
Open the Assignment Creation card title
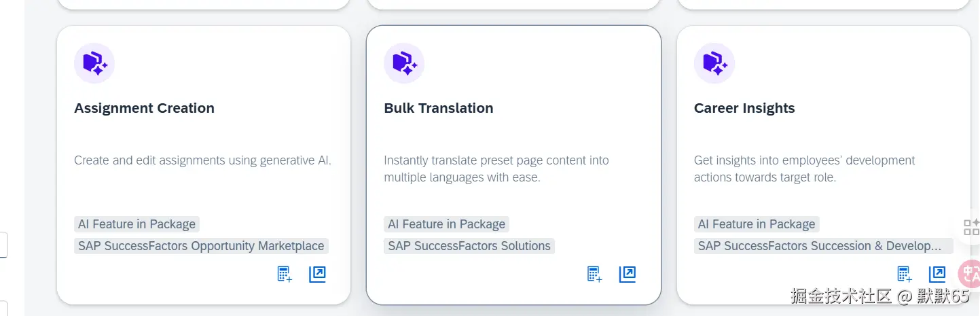click(x=144, y=108)
